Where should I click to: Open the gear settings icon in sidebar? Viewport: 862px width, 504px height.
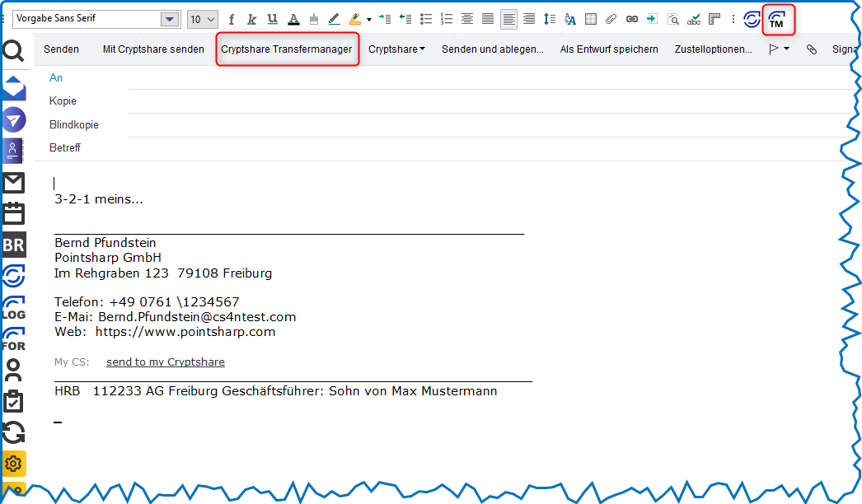click(x=13, y=464)
